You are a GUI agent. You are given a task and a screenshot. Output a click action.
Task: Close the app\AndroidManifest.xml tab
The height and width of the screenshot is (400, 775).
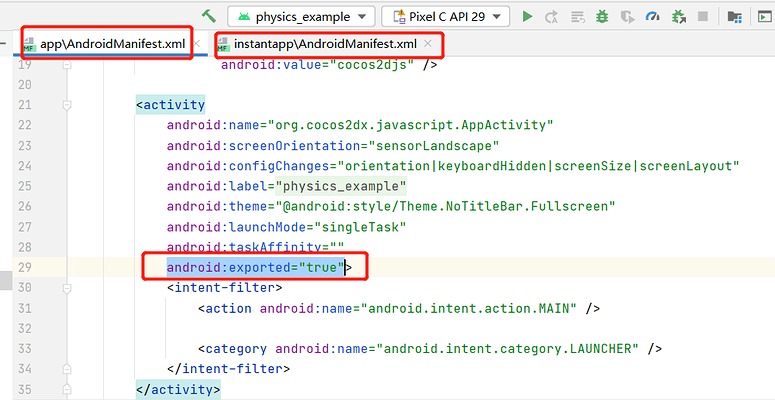(x=198, y=45)
